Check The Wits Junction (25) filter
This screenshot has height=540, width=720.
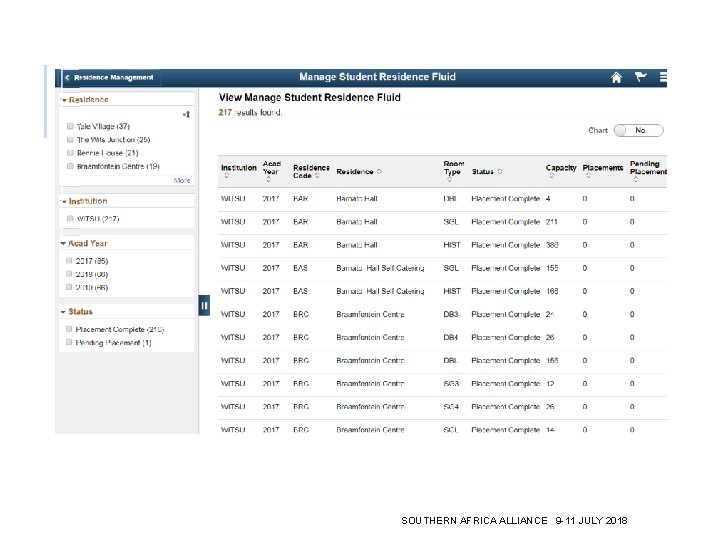pos(70,140)
